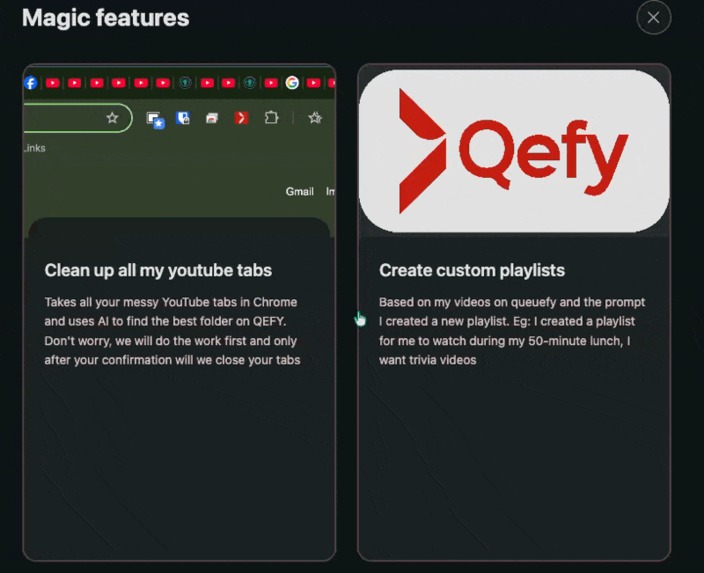Click the Magic features heading
This screenshot has width=704, height=573.
pos(106,18)
